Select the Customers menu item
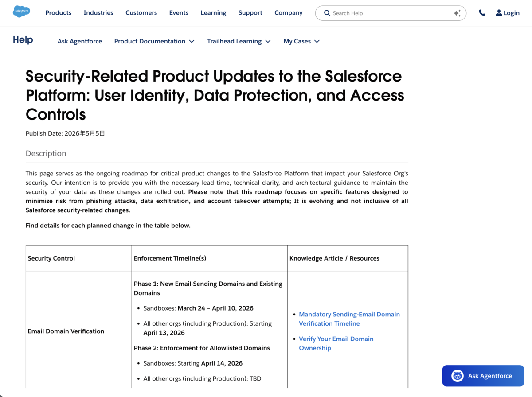The height and width of the screenshot is (397, 532). (141, 13)
